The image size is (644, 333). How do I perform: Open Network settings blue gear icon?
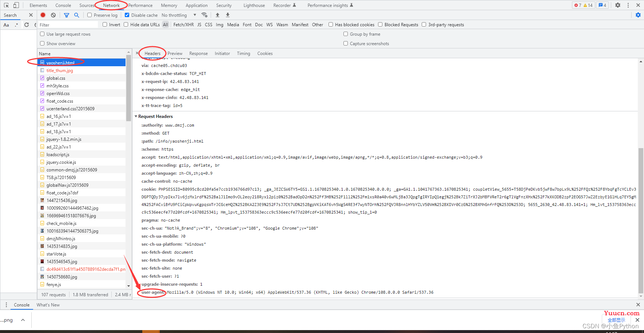[x=638, y=15]
